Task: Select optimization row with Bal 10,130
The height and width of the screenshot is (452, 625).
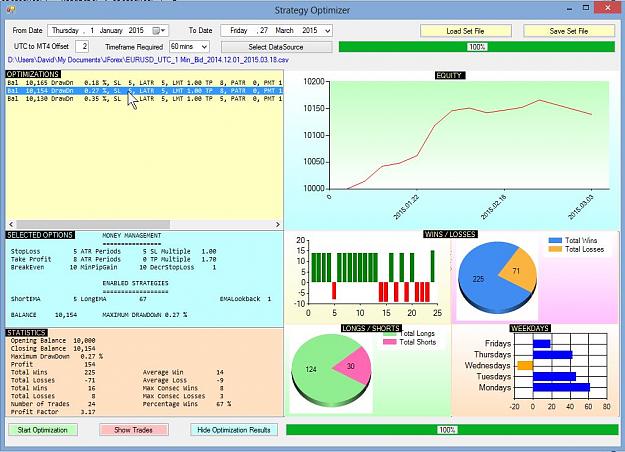Action: (144, 98)
